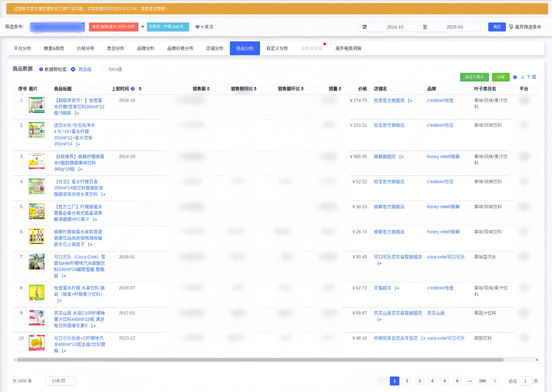The width and height of the screenshot is (552, 392).
Task: Open store link icon beside 中粮悦享会饮品专营店
Action: click(x=423, y=339)
